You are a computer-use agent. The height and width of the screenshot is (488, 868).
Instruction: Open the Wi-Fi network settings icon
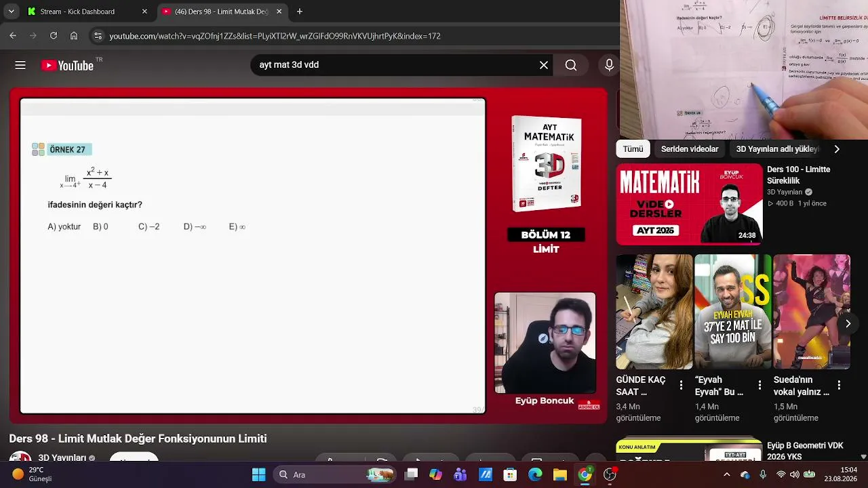781,474
